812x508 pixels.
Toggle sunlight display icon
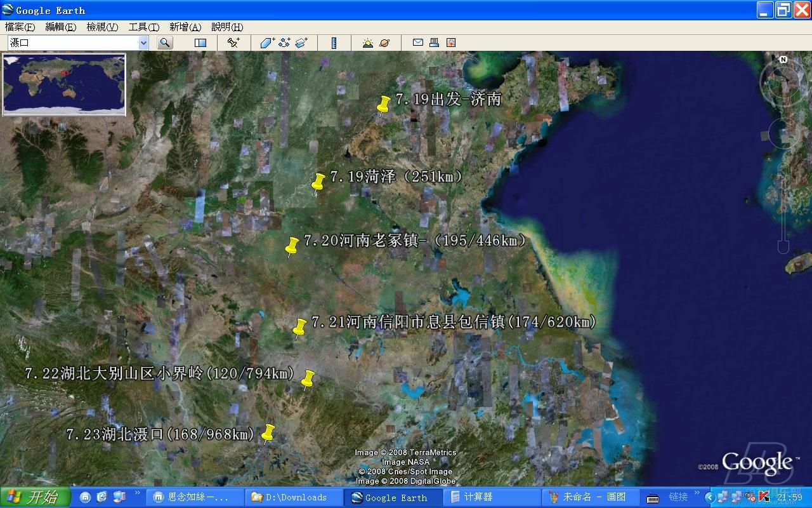click(x=368, y=43)
